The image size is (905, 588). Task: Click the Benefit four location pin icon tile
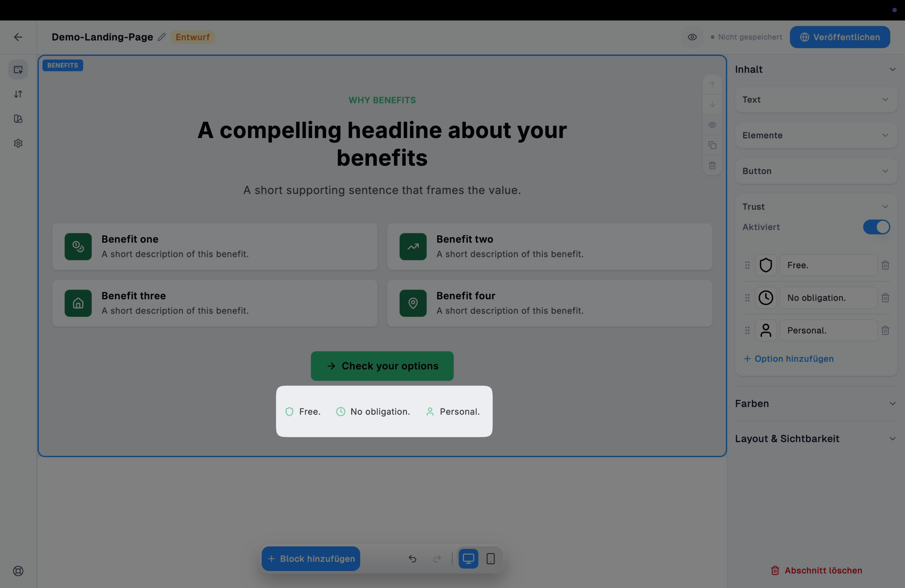click(413, 303)
